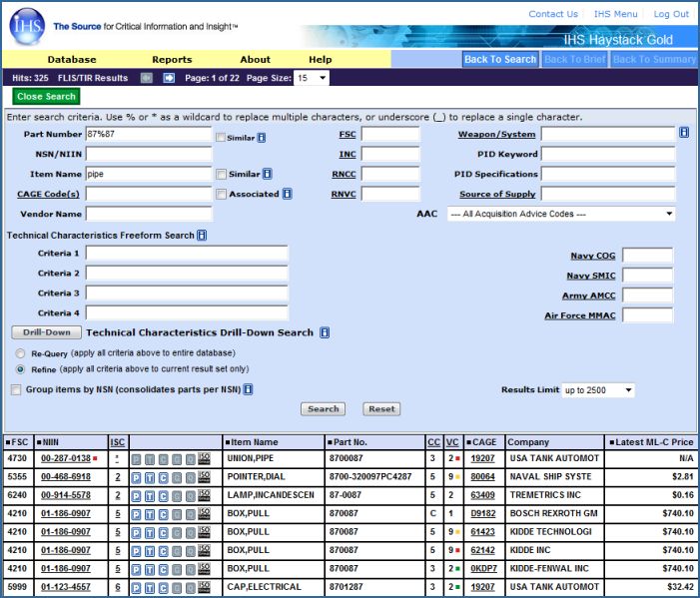The height and width of the screenshot is (598, 700).
Task: Click the Log Out link
Action: (671, 14)
